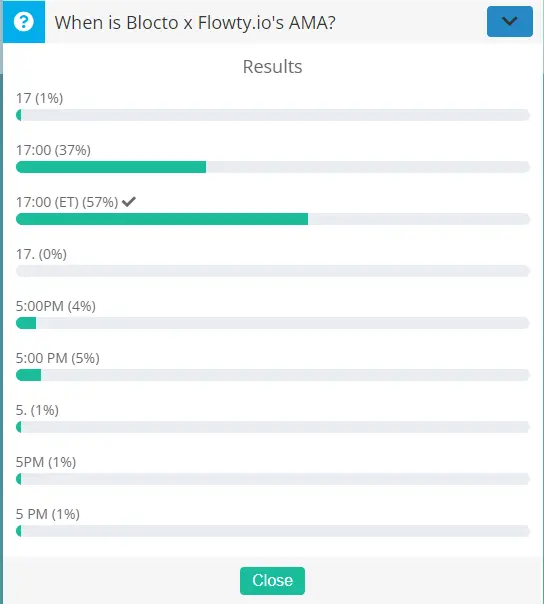This screenshot has height=604, width=544.
Task: Click the poll question title text
Action: point(195,22)
